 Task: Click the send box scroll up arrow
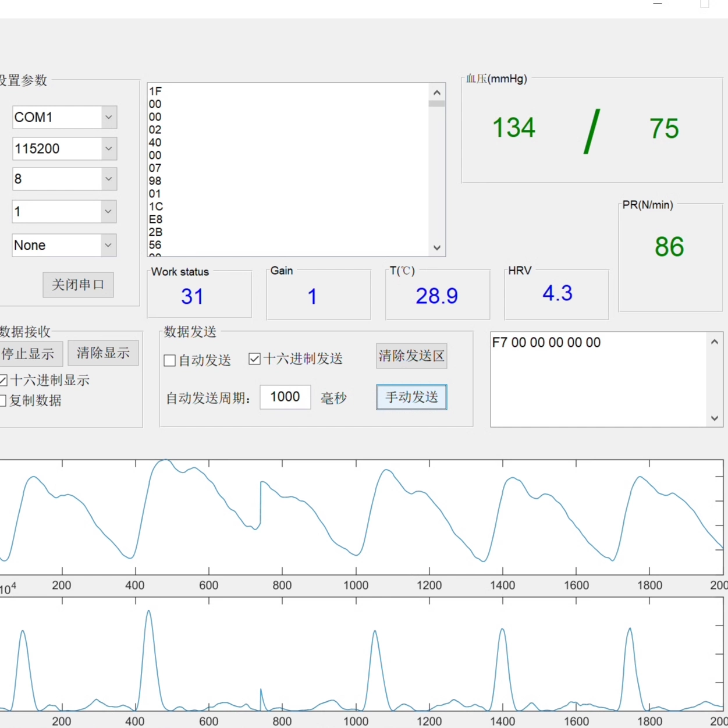click(715, 342)
